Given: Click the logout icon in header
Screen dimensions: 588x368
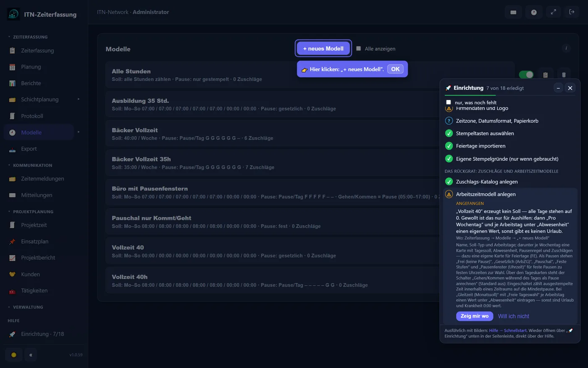Looking at the screenshot, I should pos(572,12).
